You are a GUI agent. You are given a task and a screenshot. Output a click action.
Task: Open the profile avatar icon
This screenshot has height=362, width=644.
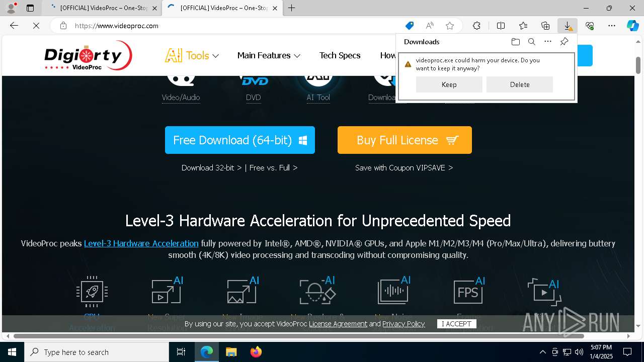[x=11, y=8]
